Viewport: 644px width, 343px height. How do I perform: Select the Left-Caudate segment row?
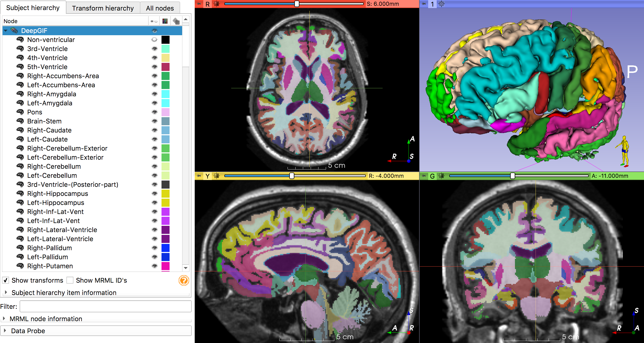tap(47, 139)
